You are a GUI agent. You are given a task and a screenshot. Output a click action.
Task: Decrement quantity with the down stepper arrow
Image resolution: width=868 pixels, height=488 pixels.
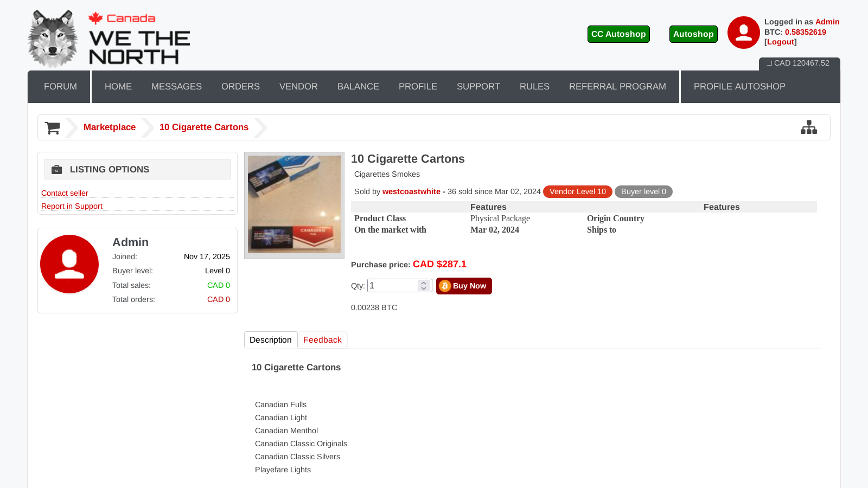coord(424,288)
